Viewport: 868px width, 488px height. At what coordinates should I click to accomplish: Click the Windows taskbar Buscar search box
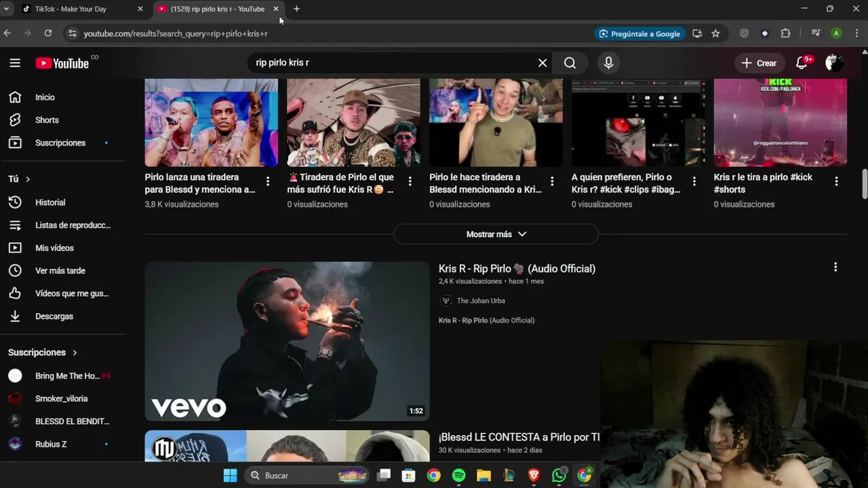click(x=307, y=475)
